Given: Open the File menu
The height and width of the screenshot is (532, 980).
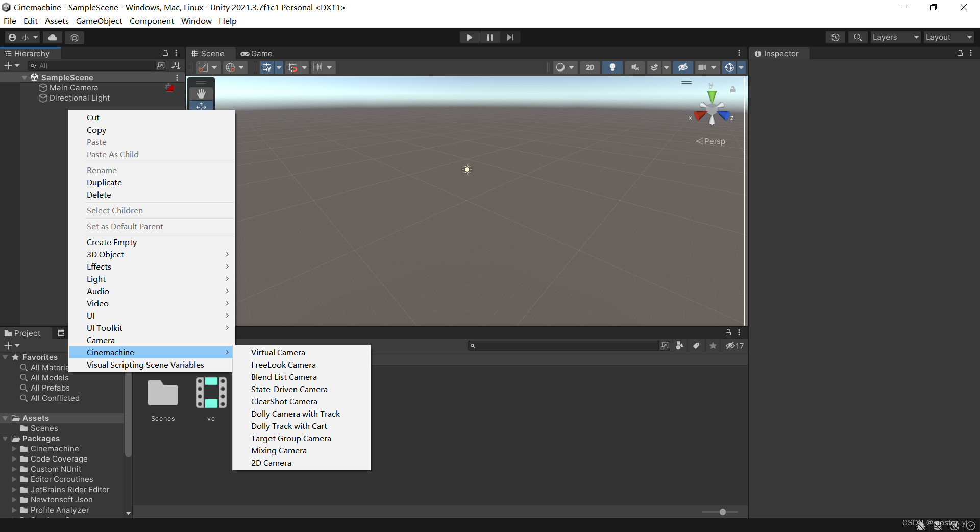Looking at the screenshot, I should [10, 21].
